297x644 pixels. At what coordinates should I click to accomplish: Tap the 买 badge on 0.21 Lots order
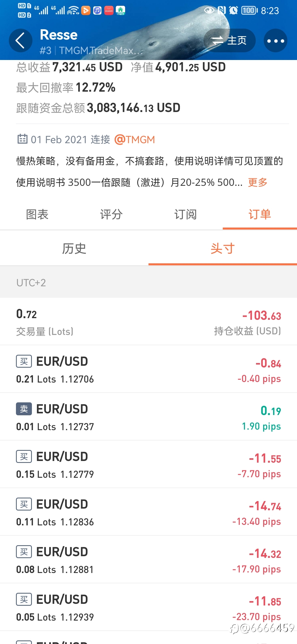24,361
